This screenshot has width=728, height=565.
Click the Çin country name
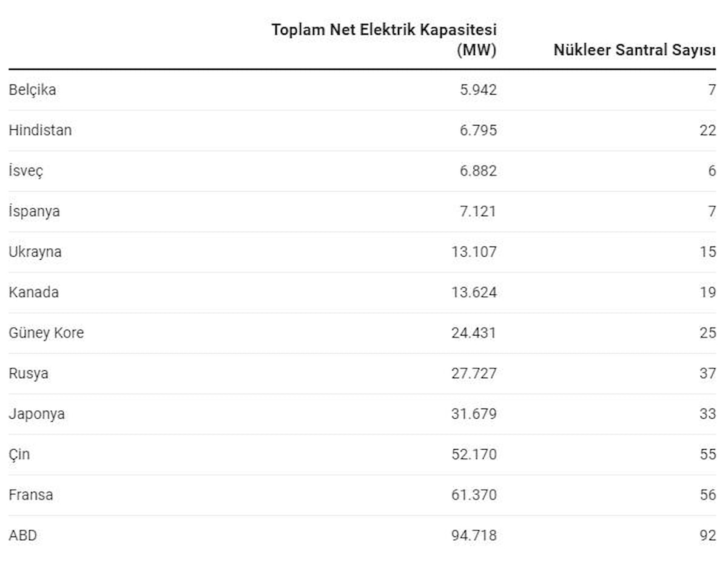click(19, 455)
